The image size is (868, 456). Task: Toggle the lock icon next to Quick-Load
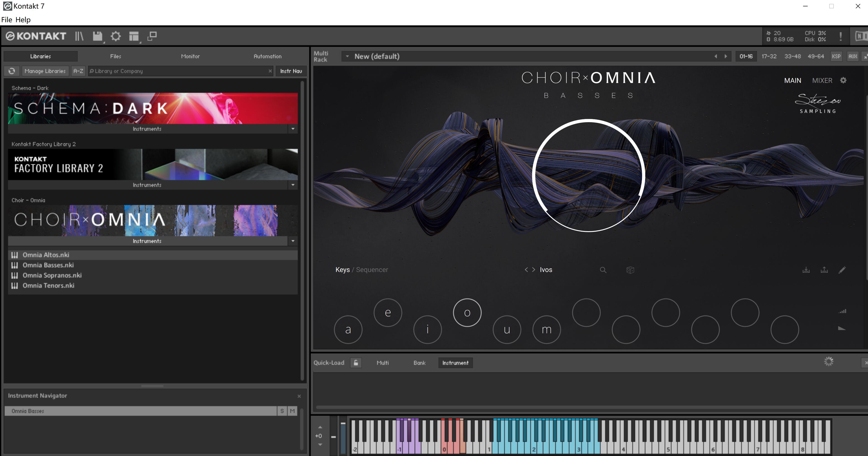356,363
